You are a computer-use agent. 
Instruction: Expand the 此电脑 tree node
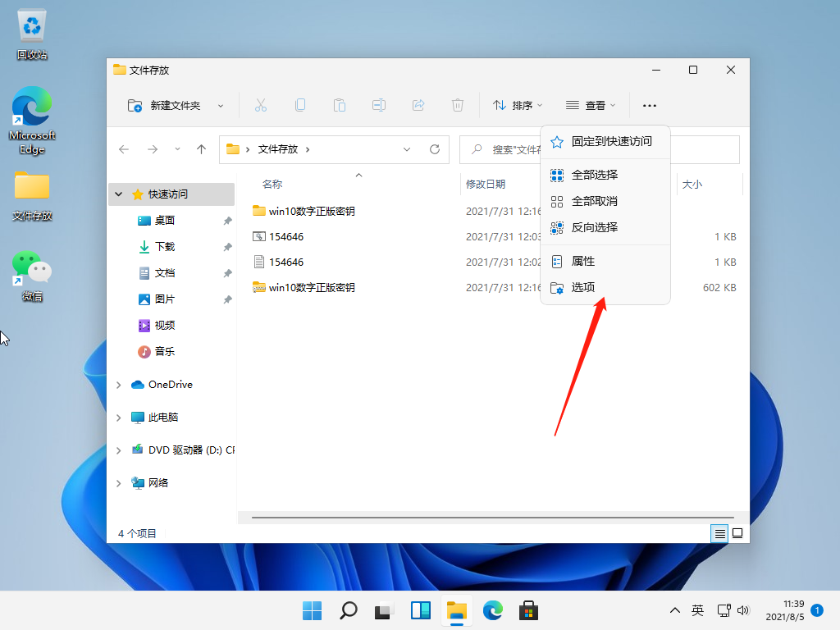[119, 418]
